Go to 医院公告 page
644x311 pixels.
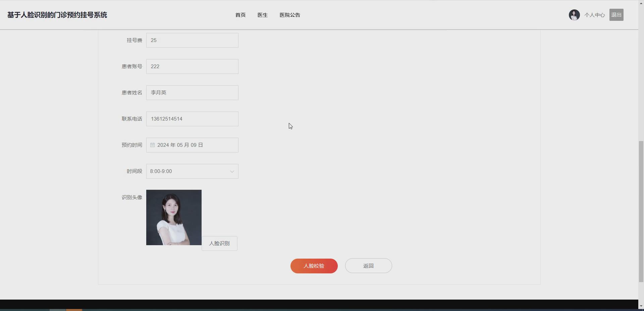point(290,15)
